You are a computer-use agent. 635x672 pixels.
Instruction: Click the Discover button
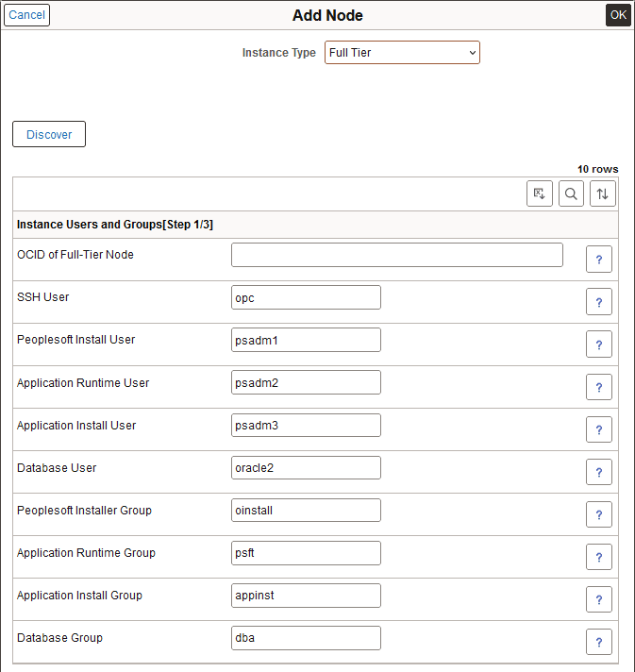coord(49,135)
